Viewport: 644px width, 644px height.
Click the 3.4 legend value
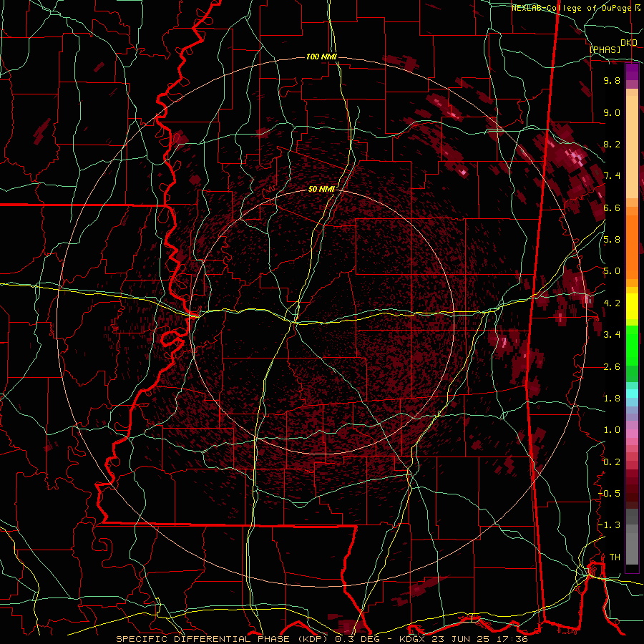(x=612, y=335)
